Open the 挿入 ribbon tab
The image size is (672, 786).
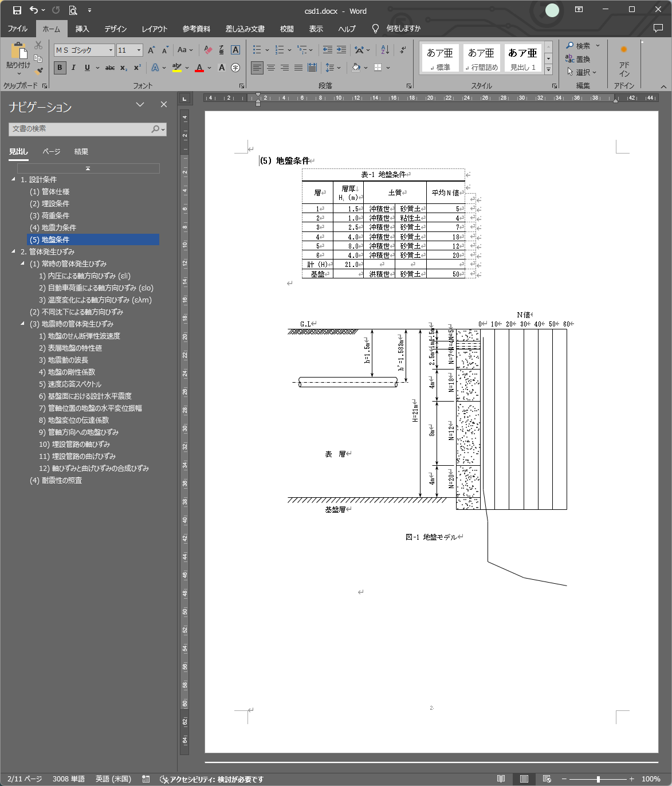click(82, 29)
